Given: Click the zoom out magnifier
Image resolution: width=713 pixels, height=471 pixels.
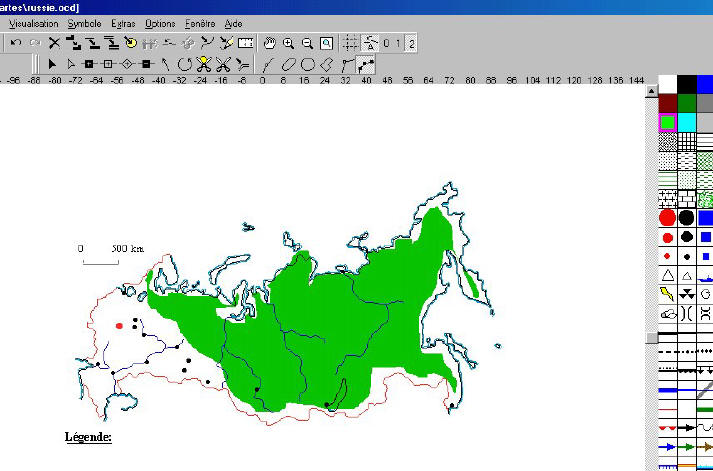Looking at the screenshot, I should tap(307, 43).
